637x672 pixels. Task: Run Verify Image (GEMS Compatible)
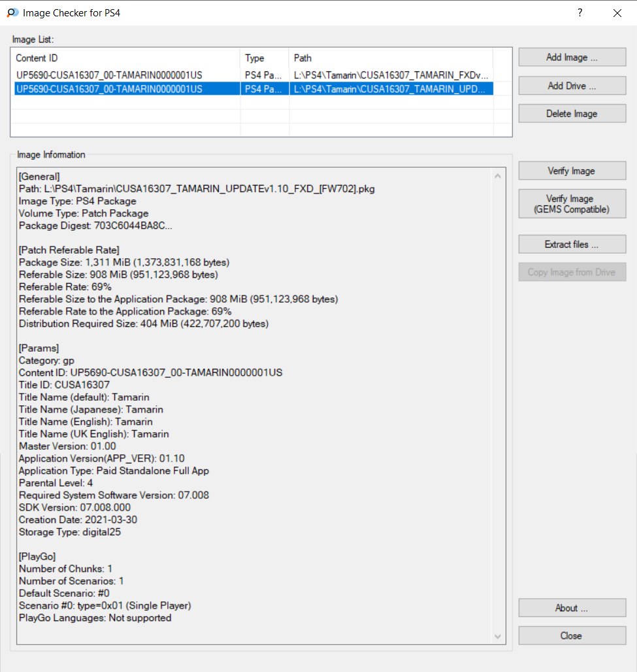[572, 204]
